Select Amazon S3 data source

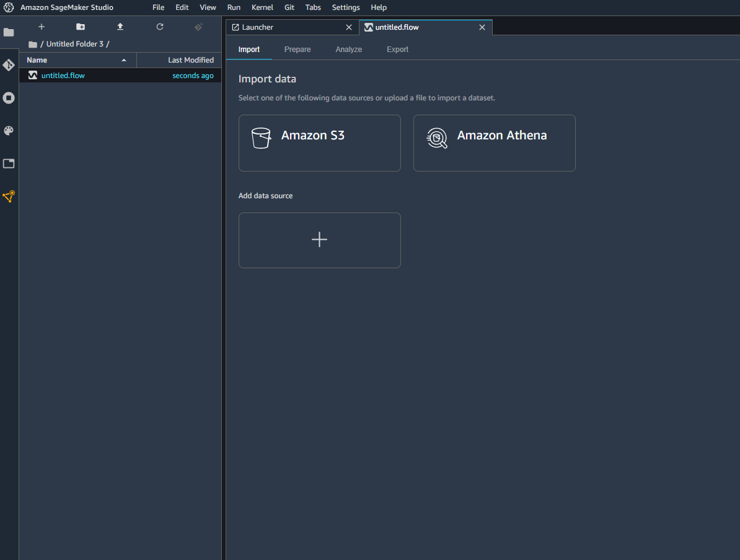click(x=319, y=142)
